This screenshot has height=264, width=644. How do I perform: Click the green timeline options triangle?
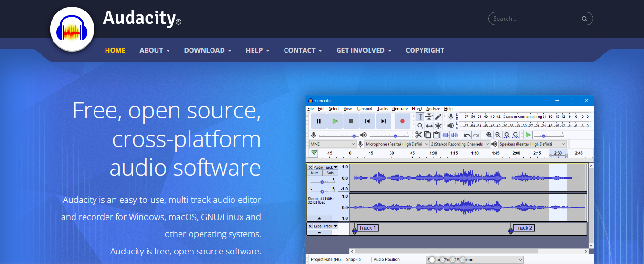[x=314, y=153]
